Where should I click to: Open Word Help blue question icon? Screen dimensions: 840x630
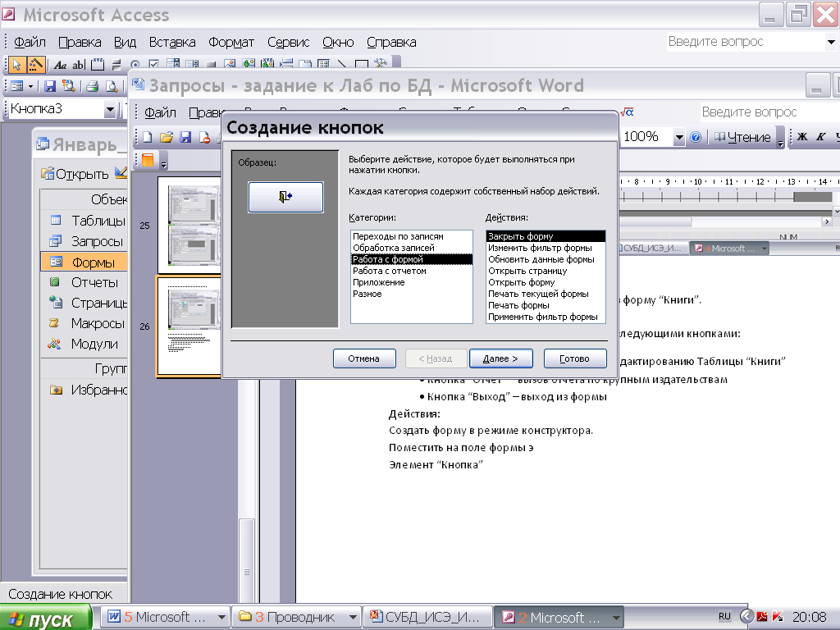tap(696, 137)
